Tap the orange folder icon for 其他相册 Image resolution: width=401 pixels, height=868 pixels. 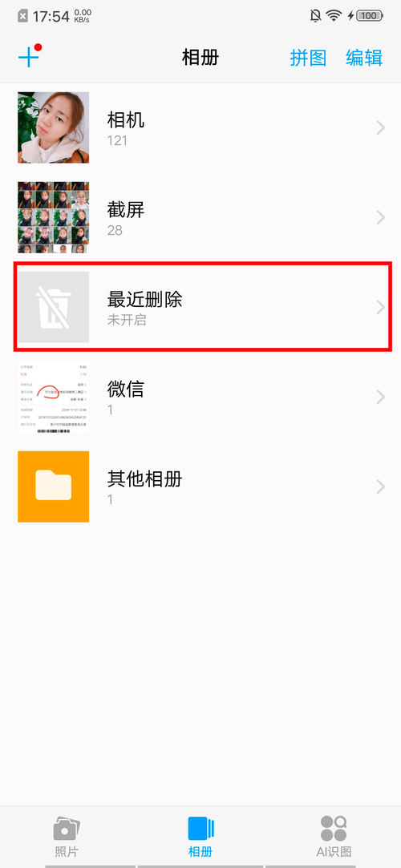[53, 486]
